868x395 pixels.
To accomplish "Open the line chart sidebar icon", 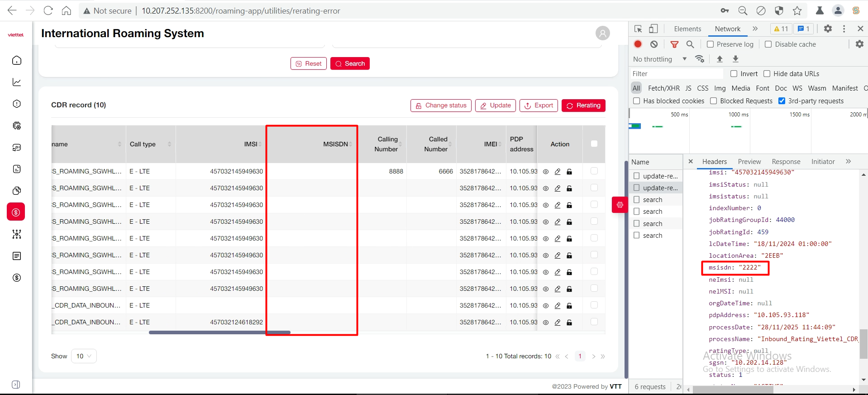I will coord(17,82).
